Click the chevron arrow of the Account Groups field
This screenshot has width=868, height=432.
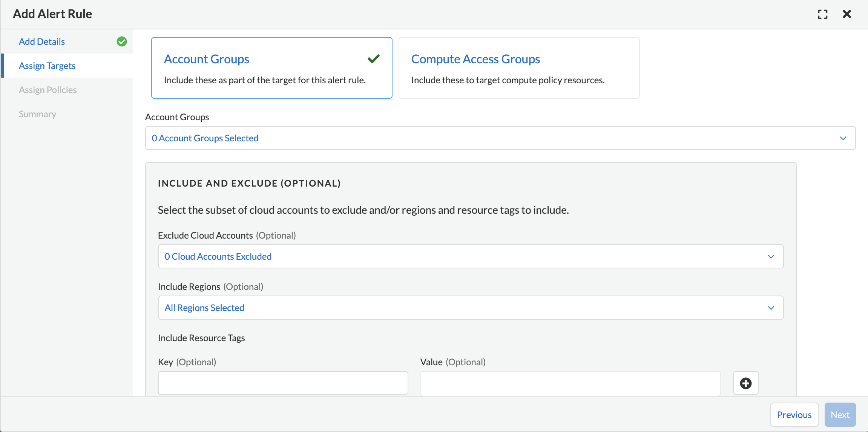point(843,138)
